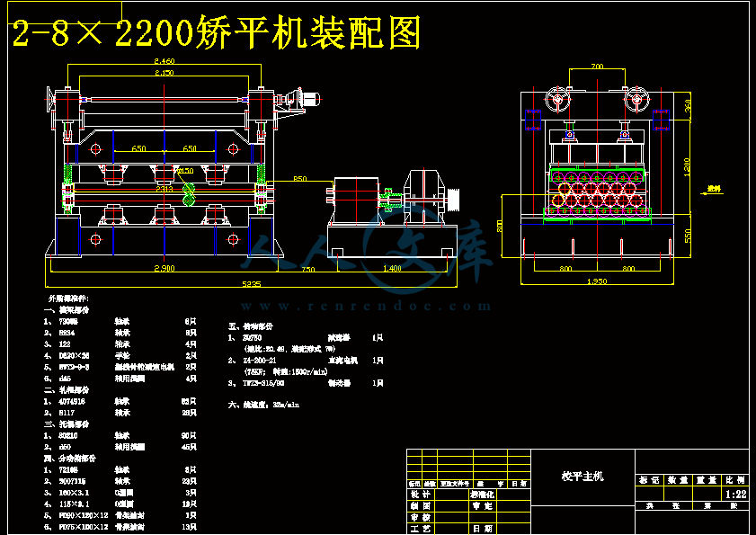
Task: Click the 5335 overall length dimension
Action: 253,284
